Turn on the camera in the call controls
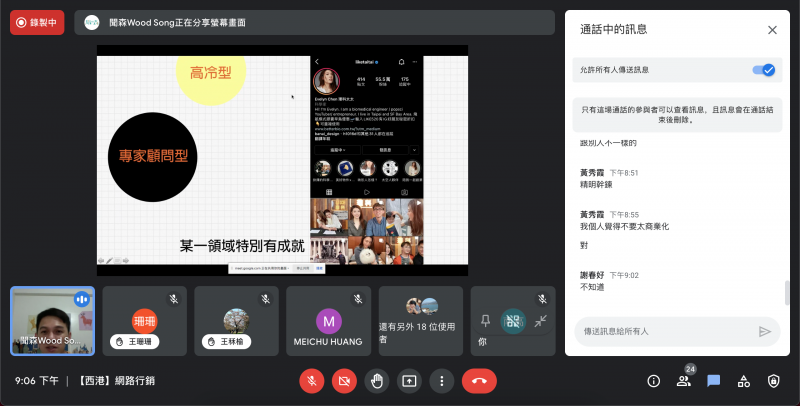800x406 pixels. [x=345, y=381]
